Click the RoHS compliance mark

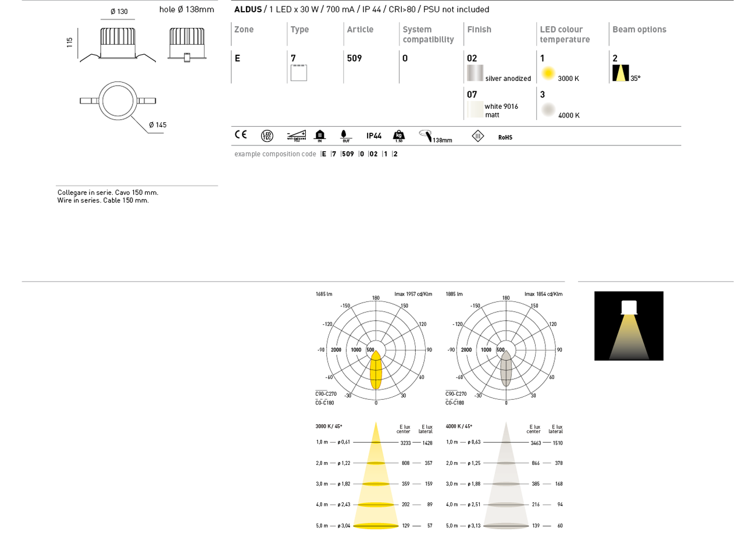coord(505,137)
